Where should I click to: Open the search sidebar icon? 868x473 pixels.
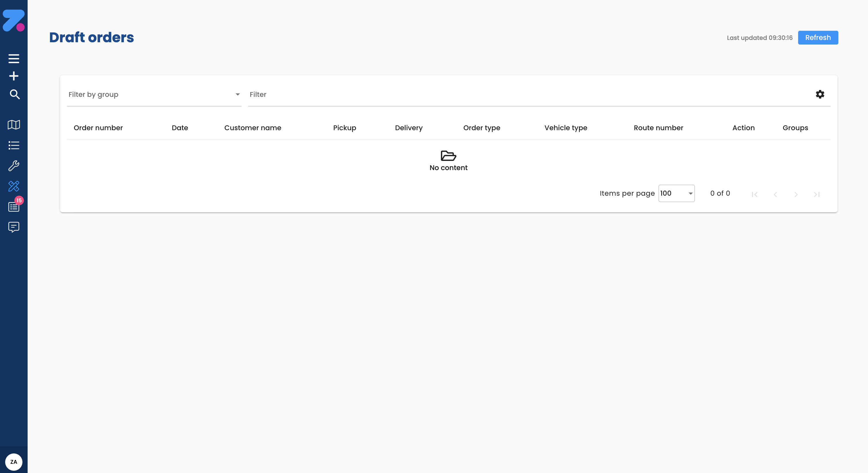pos(14,95)
